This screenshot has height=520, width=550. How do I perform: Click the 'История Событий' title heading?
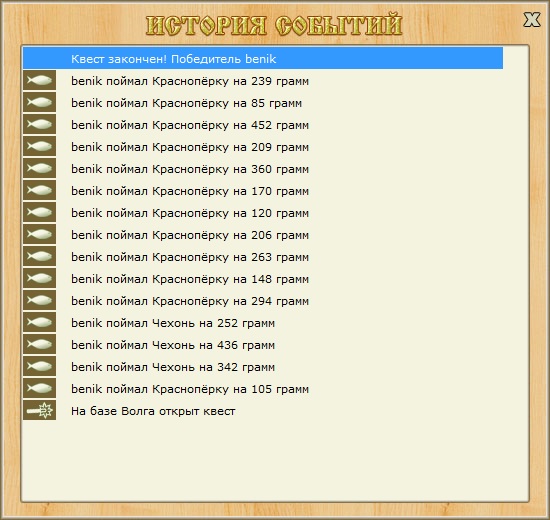click(274, 25)
